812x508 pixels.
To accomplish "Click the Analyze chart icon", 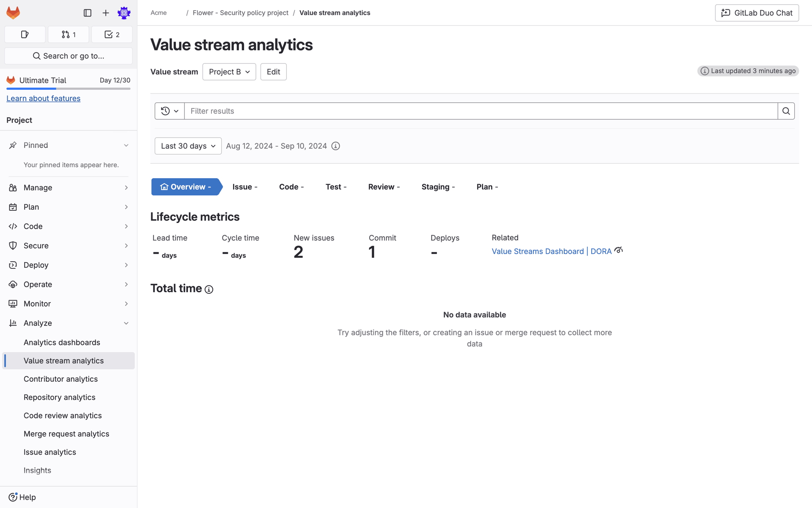I will (x=13, y=323).
